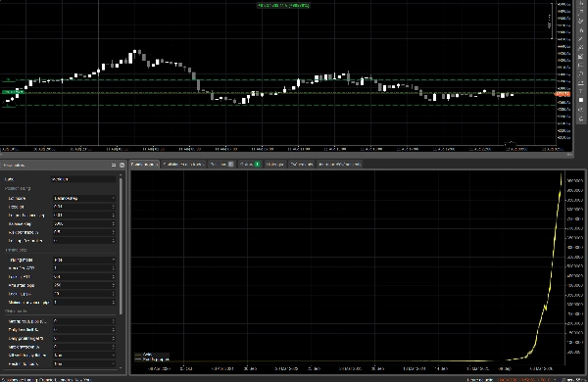Click the collapse icon in Parameters panel header
The height and width of the screenshot is (382, 588).
click(114, 165)
